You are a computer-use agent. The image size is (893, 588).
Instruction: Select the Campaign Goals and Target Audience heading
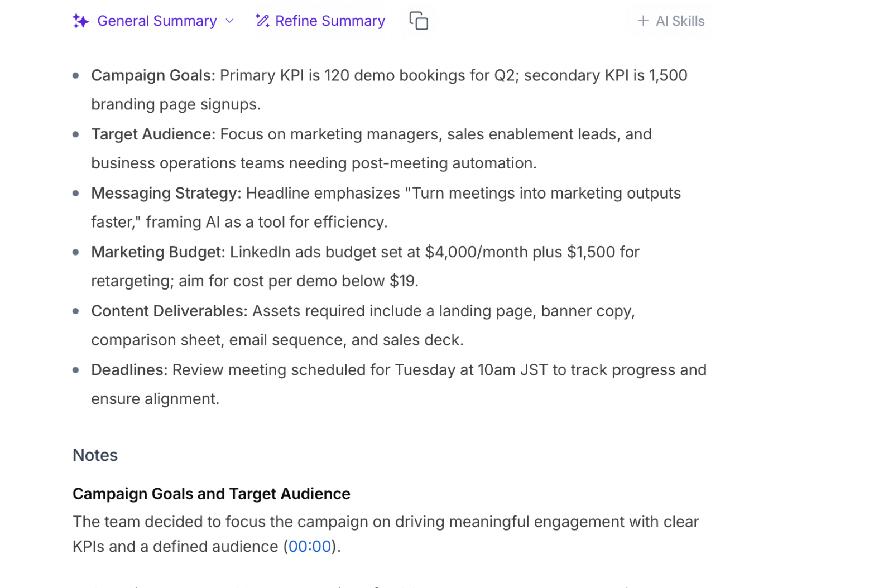[x=211, y=494]
